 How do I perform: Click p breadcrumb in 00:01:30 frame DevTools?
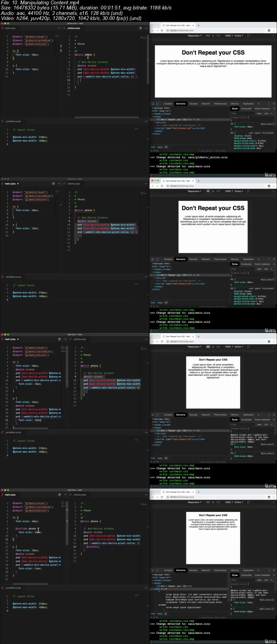(x=166, y=614)
